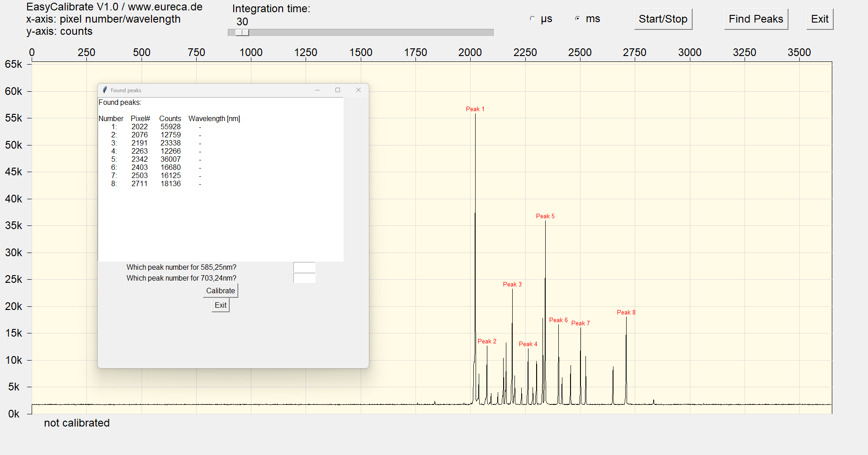This screenshot has width=868, height=455.
Task: Click the main window Exit button
Action: [x=820, y=19]
